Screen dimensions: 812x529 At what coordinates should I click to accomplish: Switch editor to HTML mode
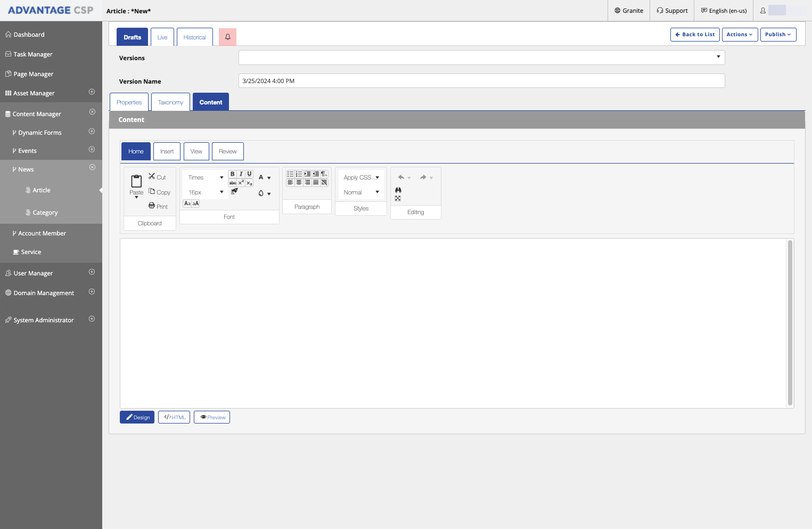tap(174, 417)
